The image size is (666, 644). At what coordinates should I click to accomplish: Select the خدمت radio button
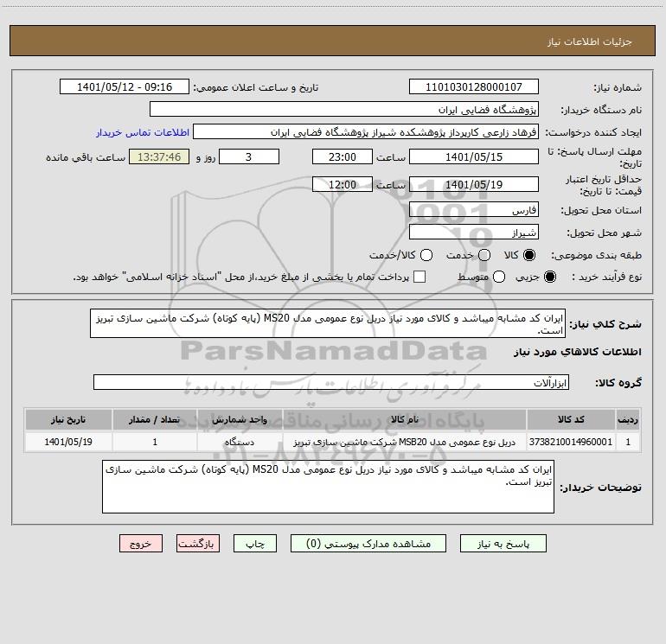[x=484, y=255]
